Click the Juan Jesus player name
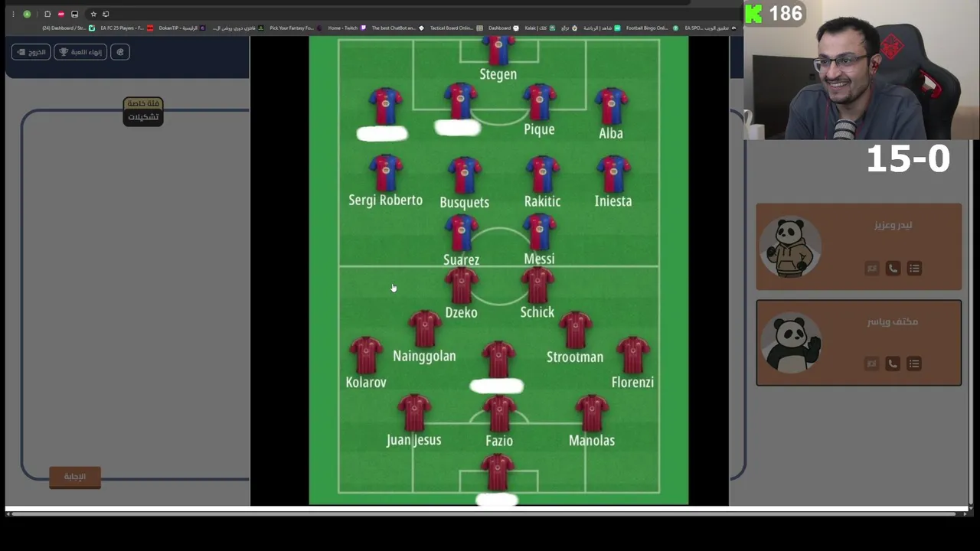The height and width of the screenshot is (551, 980). point(413,440)
